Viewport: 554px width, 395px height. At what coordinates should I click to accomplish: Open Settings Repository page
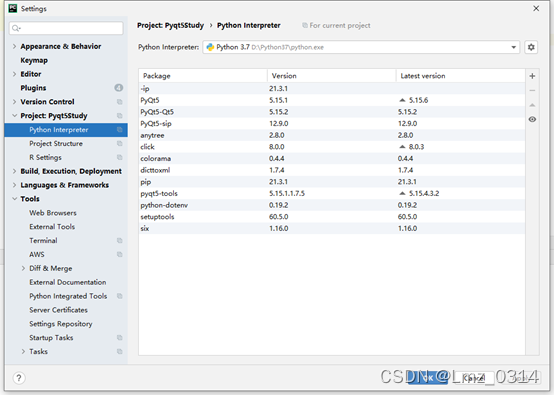pyautogui.click(x=60, y=324)
